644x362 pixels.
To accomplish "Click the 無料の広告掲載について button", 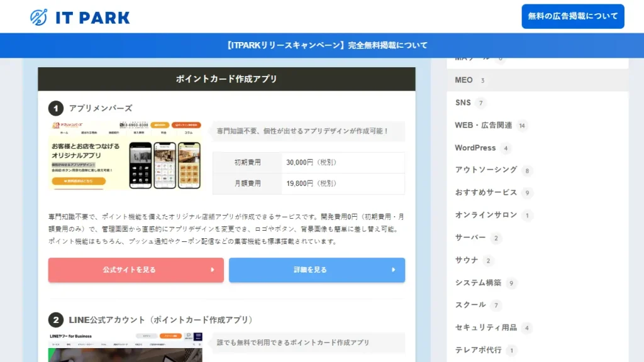I will pos(572,16).
